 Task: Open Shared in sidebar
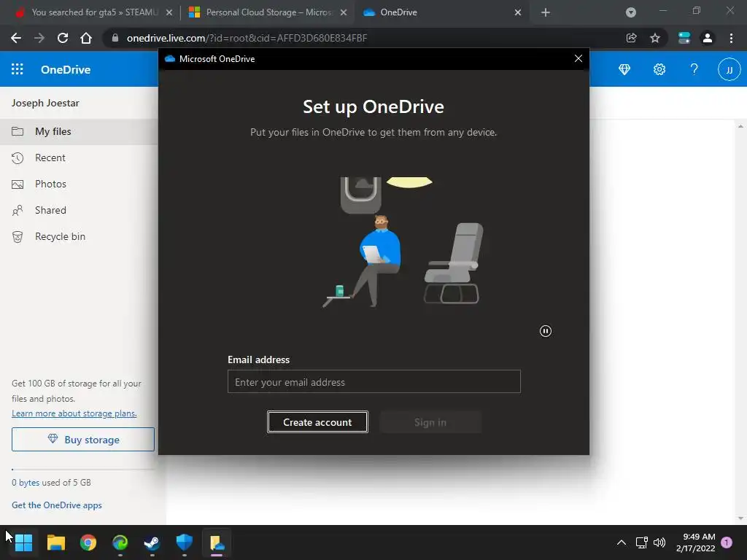[79, 210]
